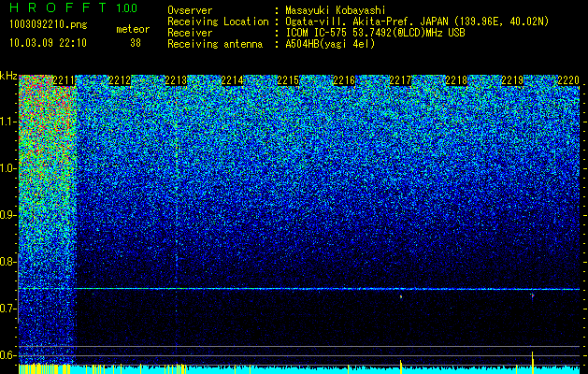Screen dimensions: 588x374
Task: Select the 'Receiving antenna' field label
Action: coord(215,44)
